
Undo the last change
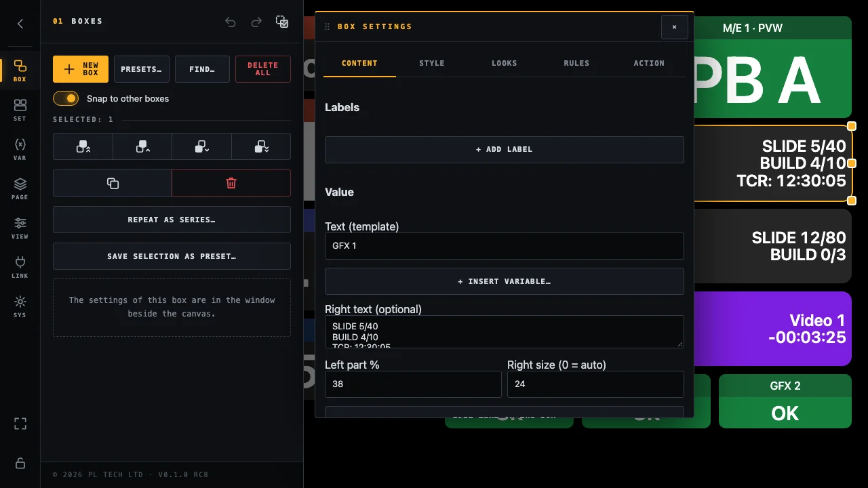click(x=231, y=22)
